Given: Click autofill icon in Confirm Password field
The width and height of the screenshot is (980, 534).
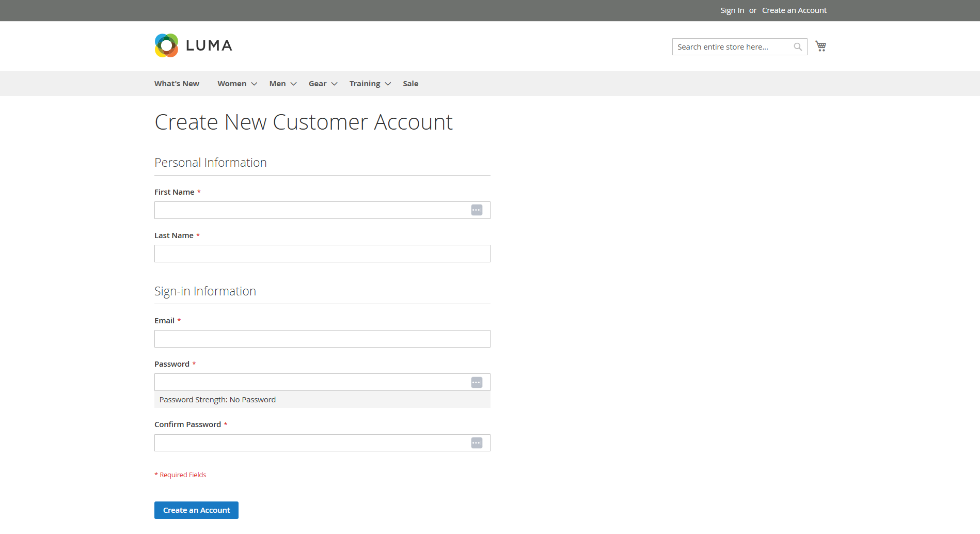Looking at the screenshot, I should [x=477, y=443].
